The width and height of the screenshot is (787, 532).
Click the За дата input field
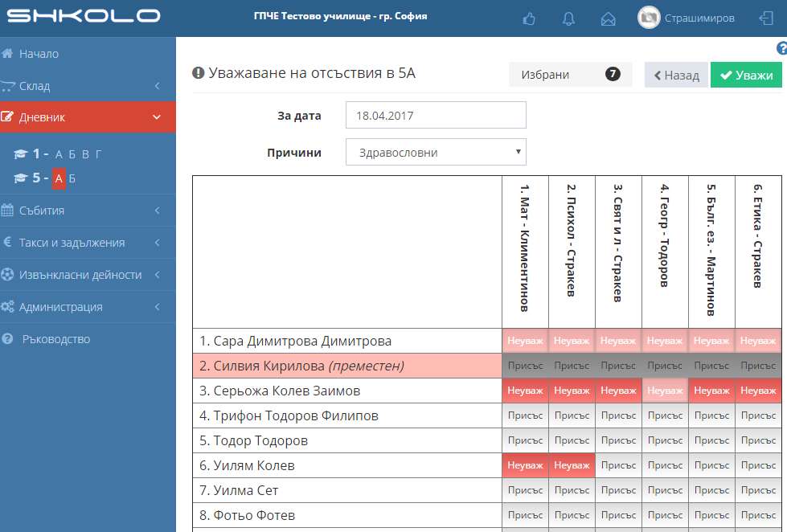point(436,115)
